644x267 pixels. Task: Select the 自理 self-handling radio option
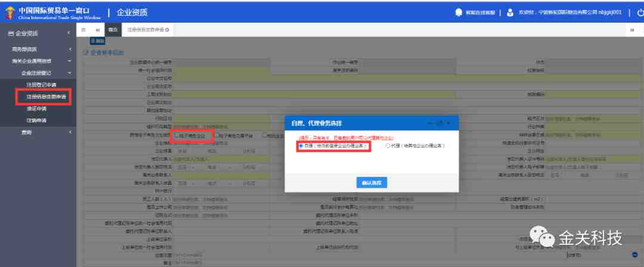coord(301,145)
